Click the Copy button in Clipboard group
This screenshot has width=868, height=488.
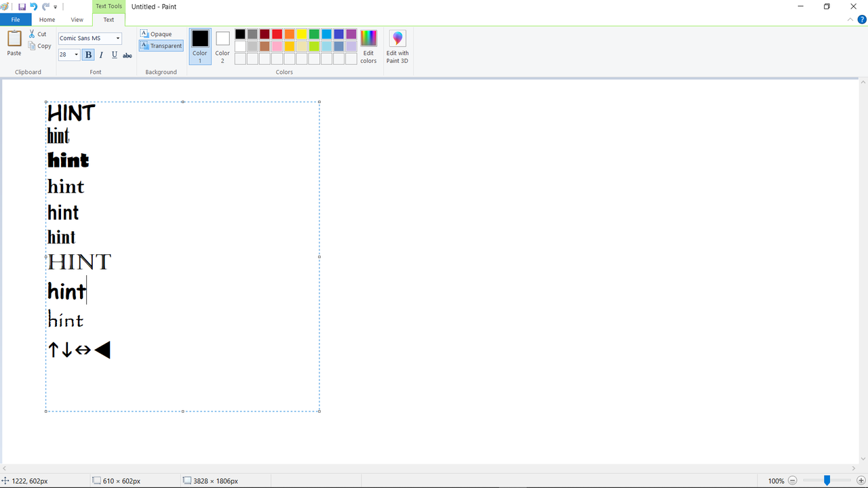(39, 45)
